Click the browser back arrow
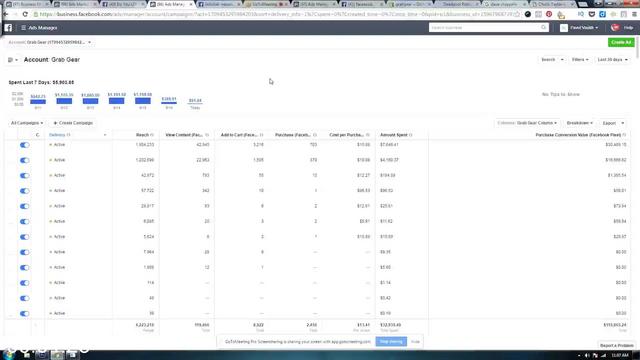The image size is (640, 360). 6,14
